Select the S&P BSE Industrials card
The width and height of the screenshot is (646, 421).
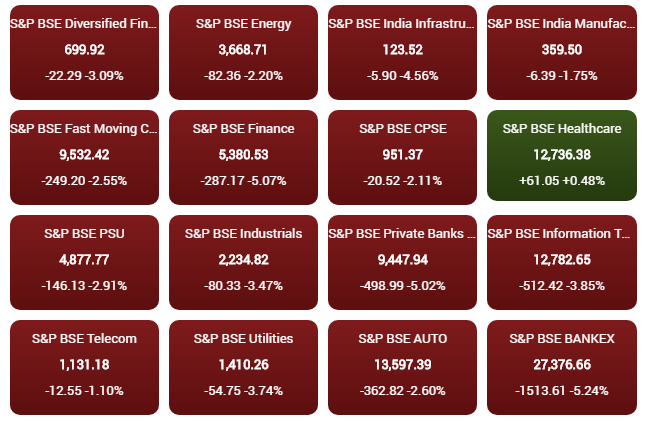(x=243, y=260)
